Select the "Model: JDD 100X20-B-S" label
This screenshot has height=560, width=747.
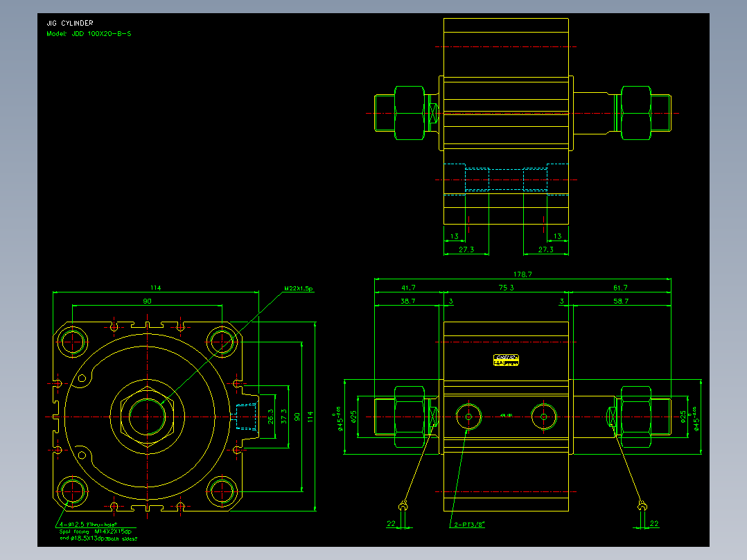click(x=89, y=34)
